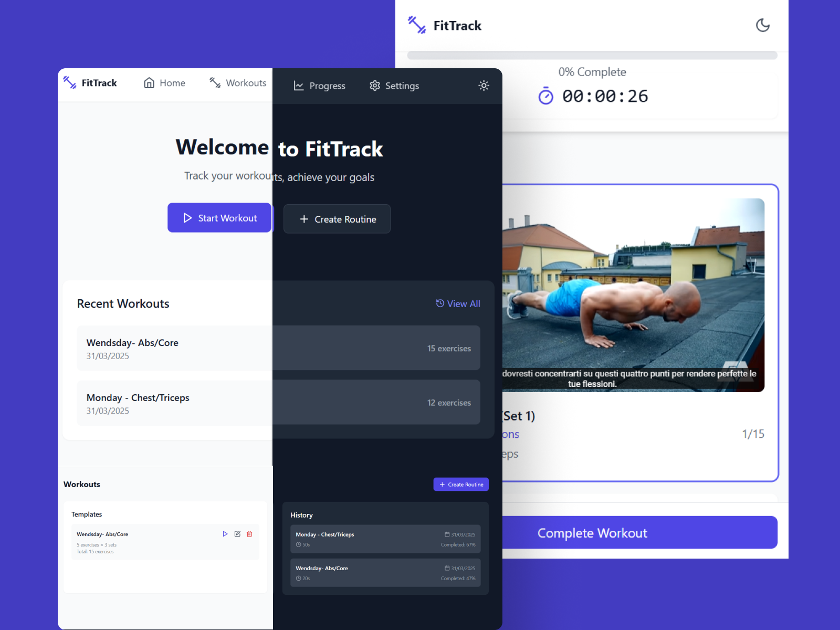Switch to light mode via sun icon
Screen dimensions: 840x630
click(x=484, y=86)
